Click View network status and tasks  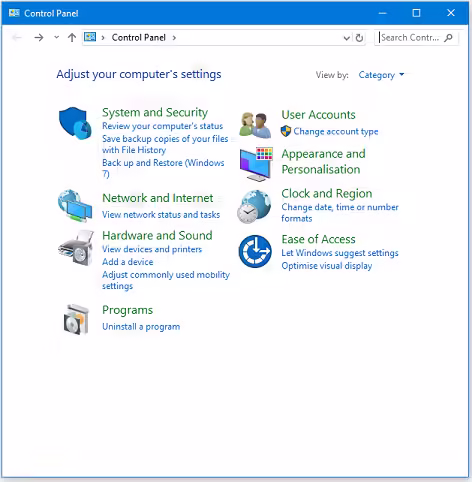point(161,215)
